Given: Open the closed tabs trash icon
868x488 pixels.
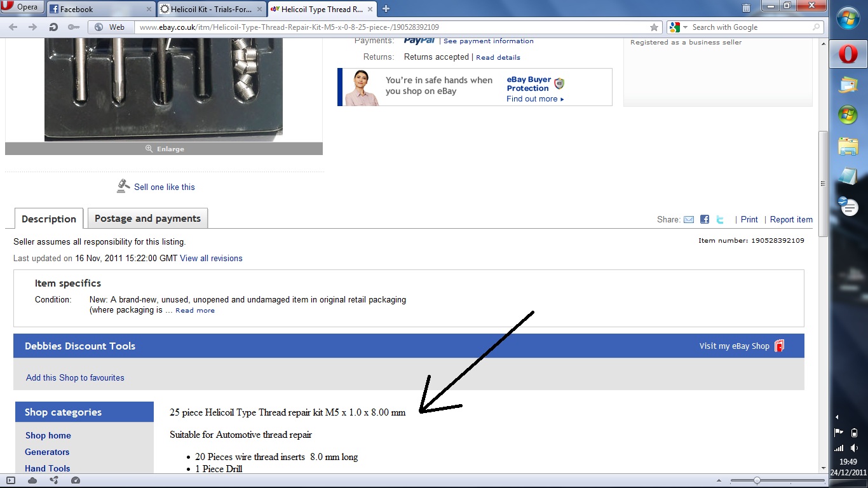Looking at the screenshot, I should [x=746, y=8].
